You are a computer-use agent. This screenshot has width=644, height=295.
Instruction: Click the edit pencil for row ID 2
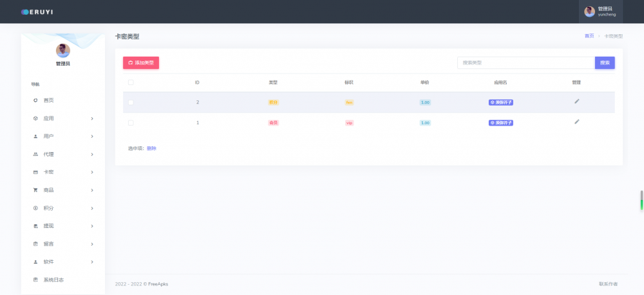[x=577, y=101]
